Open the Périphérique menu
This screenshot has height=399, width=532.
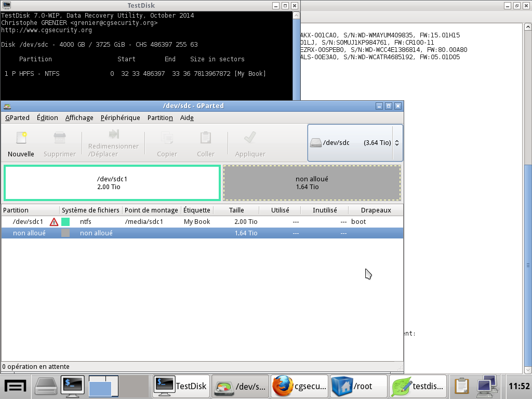pos(120,118)
